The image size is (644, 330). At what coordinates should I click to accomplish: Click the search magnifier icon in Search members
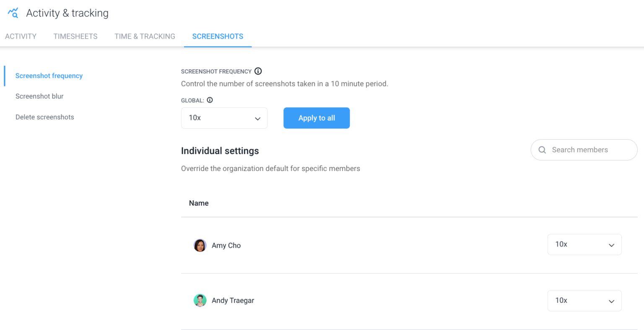pyautogui.click(x=542, y=150)
